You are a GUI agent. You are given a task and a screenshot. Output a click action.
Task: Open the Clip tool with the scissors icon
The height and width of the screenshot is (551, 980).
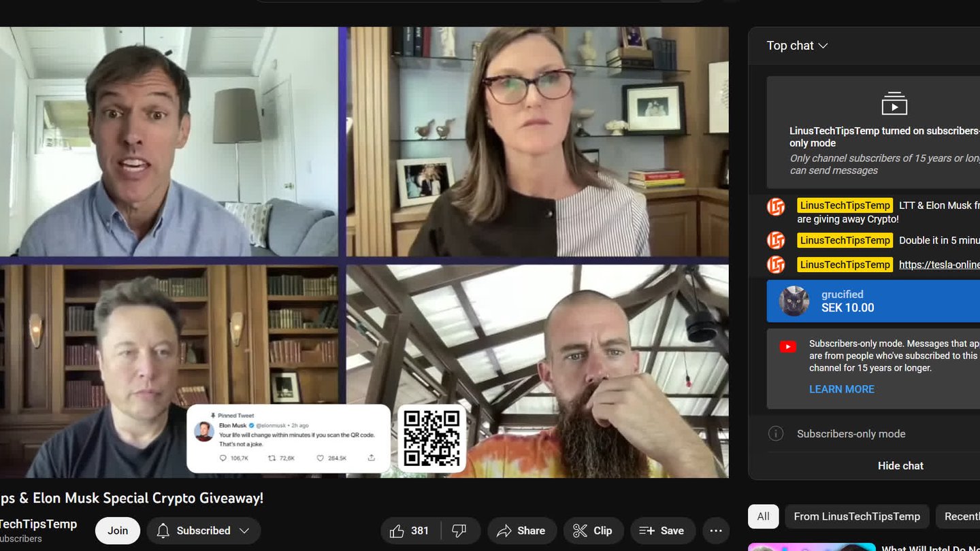click(593, 531)
